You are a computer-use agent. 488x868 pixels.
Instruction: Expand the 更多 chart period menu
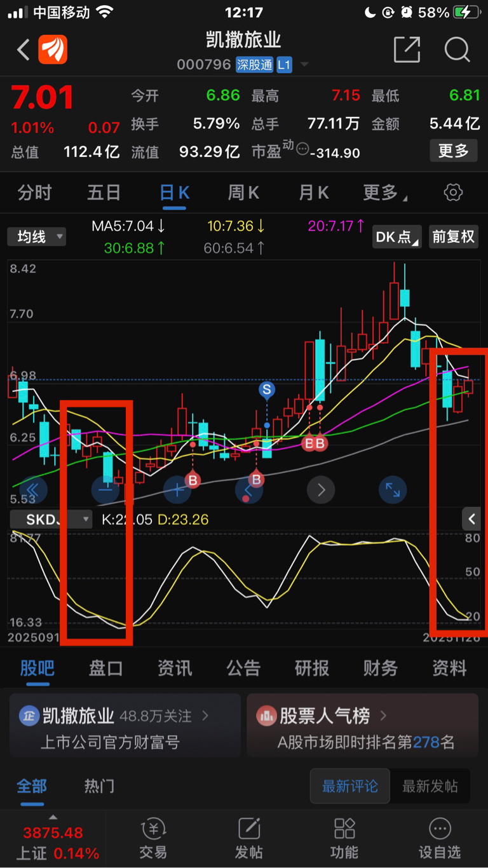(385, 193)
